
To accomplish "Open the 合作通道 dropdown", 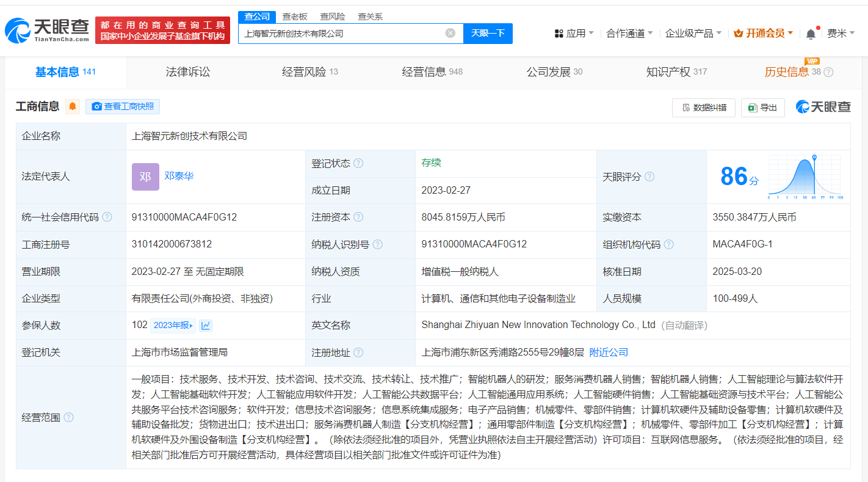I will point(629,34).
